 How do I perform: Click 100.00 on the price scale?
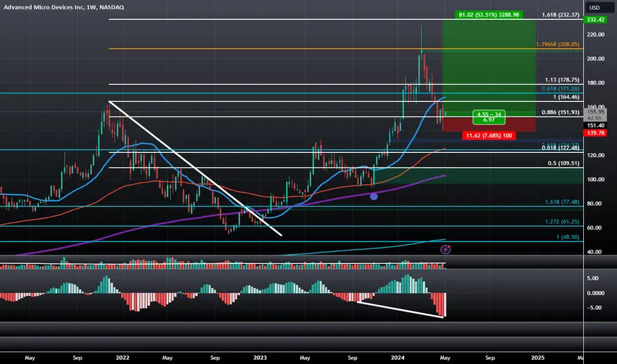[x=595, y=179]
